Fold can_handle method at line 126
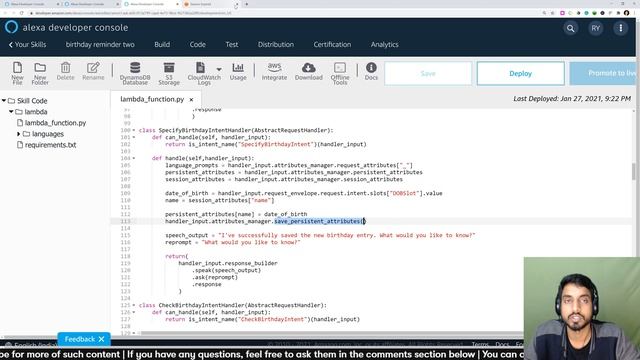 (134, 312)
